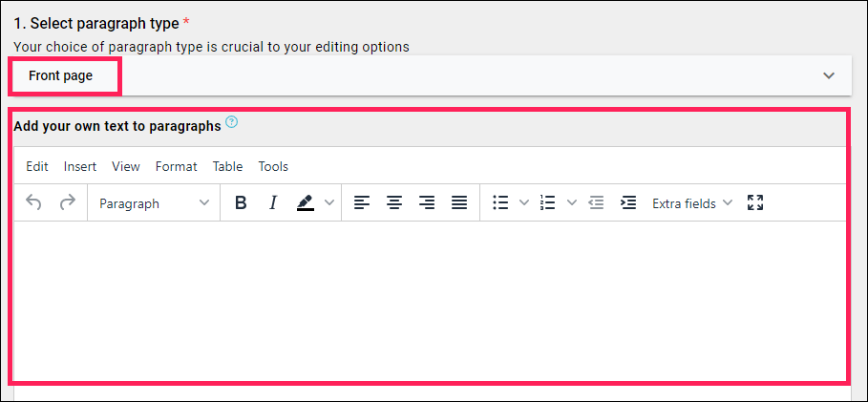
Task: Align text left
Action: [x=362, y=203]
